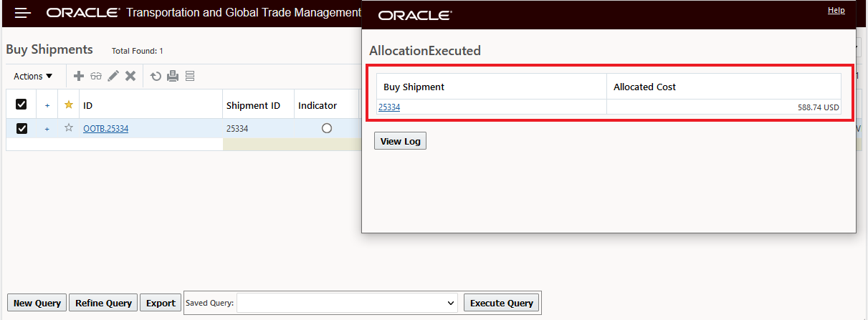Mark OOTB.25334 row as favorite star
Viewport: 868px width, 320px height.
pos(69,128)
